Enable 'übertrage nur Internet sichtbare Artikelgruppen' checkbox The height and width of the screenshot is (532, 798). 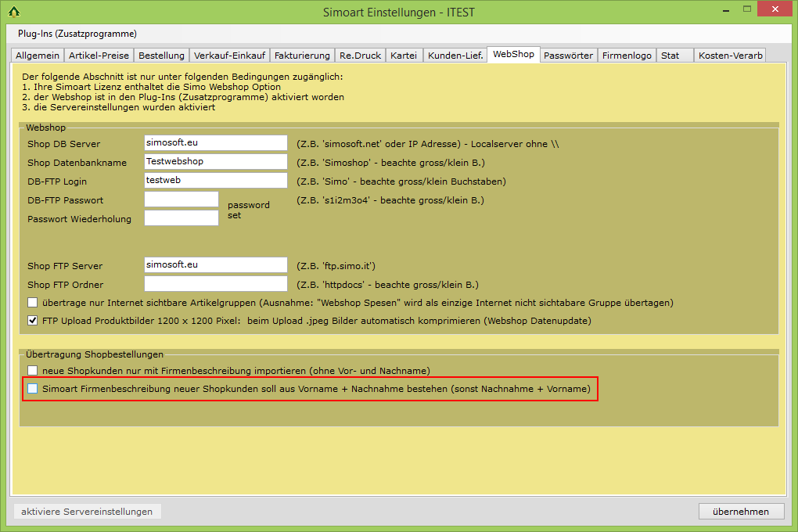coord(33,303)
